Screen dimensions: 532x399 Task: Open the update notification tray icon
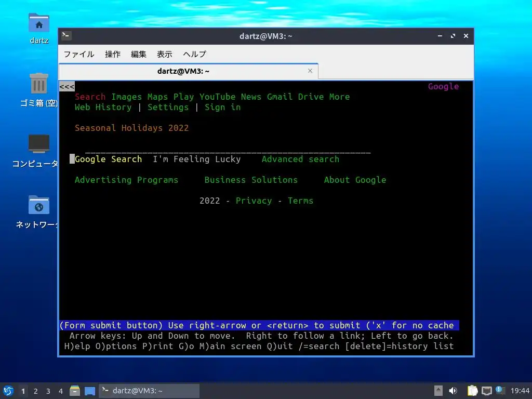(x=500, y=390)
